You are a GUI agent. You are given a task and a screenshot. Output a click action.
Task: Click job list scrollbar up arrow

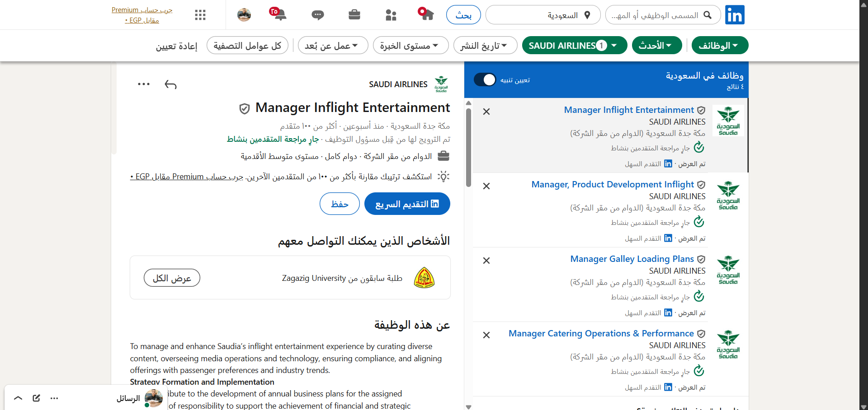(469, 102)
